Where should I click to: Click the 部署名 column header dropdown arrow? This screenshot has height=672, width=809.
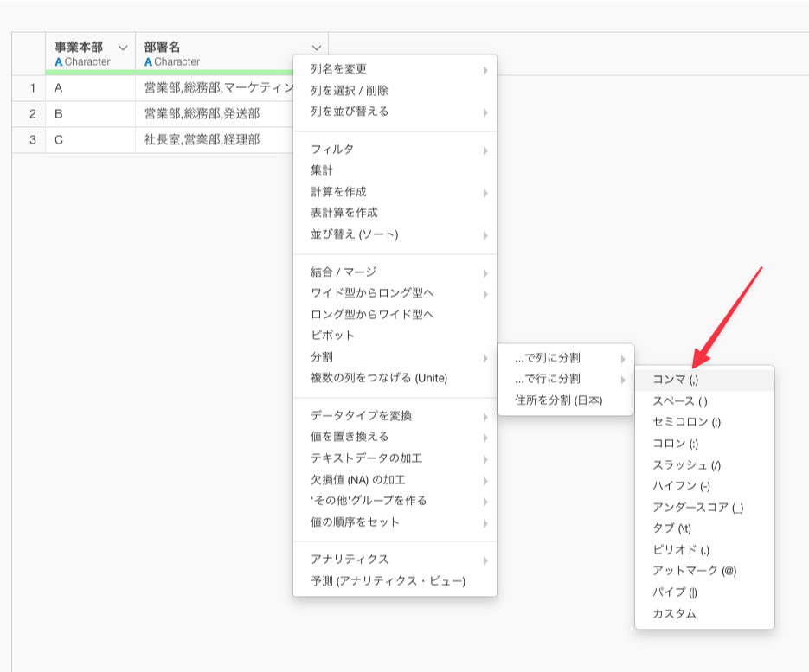click(x=316, y=48)
